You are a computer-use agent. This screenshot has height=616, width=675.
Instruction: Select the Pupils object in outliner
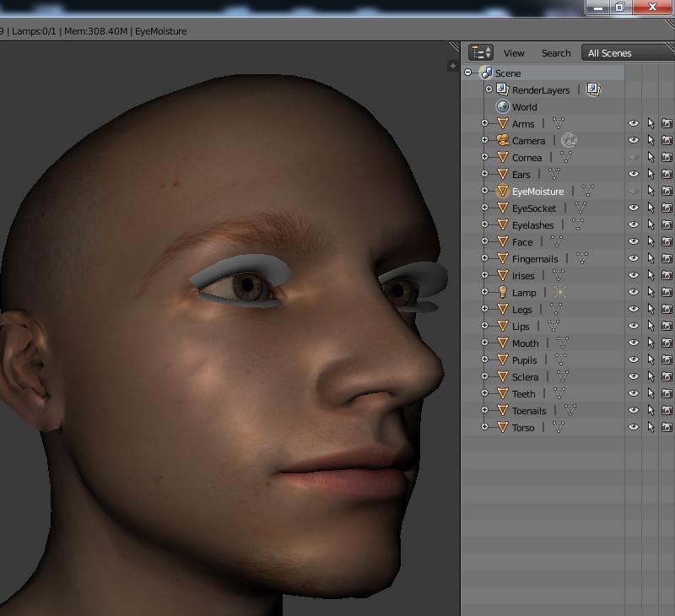(x=524, y=359)
